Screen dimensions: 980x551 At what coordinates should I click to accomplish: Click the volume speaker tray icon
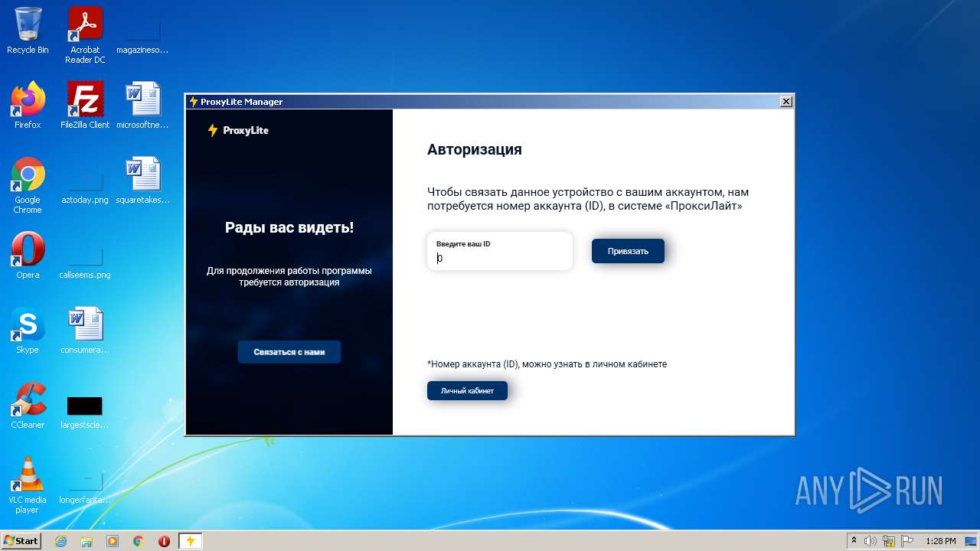(x=871, y=541)
